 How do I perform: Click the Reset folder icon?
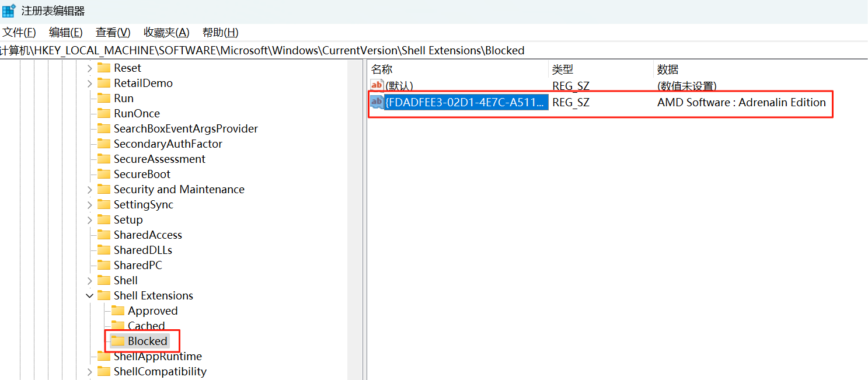coord(104,68)
